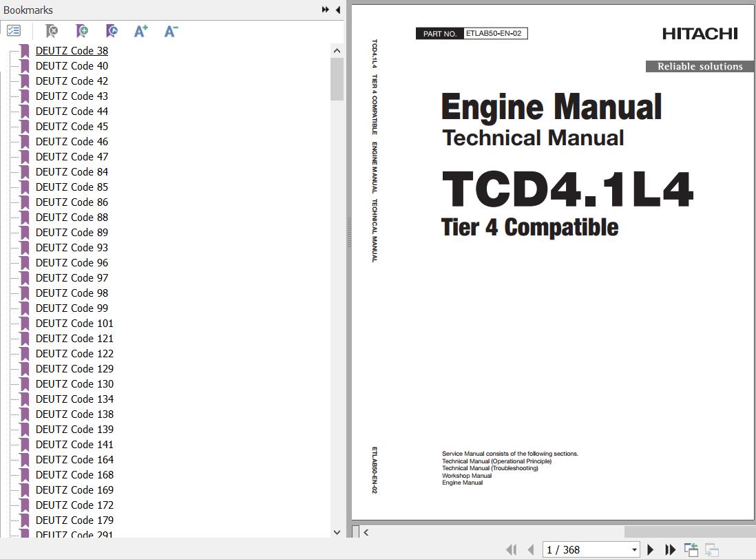Increase bookmark text size with A+ icon

pos(140,32)
